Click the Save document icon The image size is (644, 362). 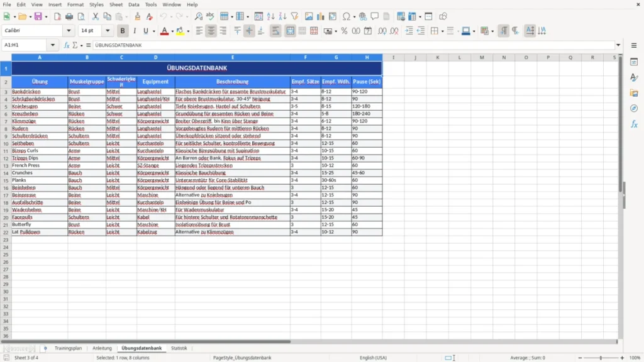(38, 16)
